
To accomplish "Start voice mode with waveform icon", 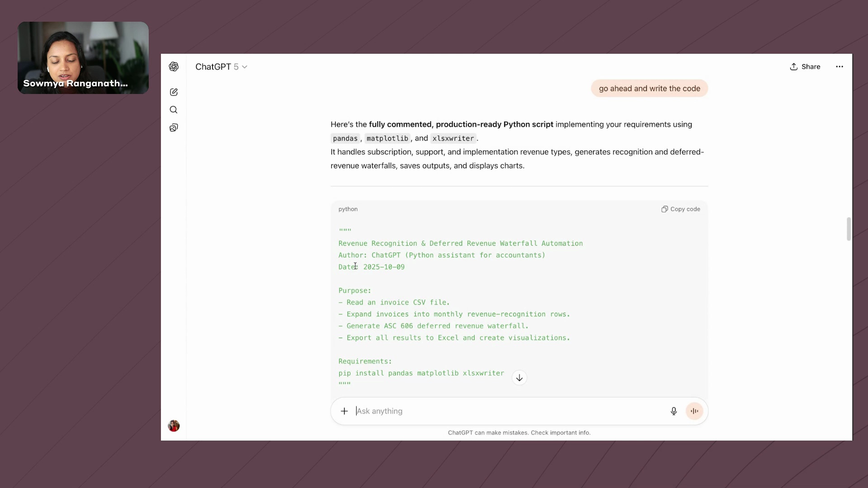I will (x=694, y=411).
